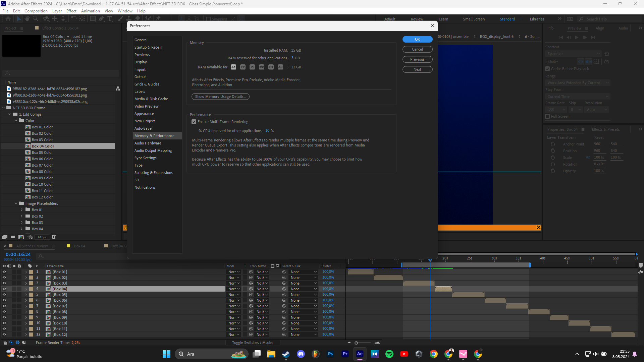Open the Media & Disk Cache preferences
This screenshot has width=644, height=362.
tap(151, 99)
